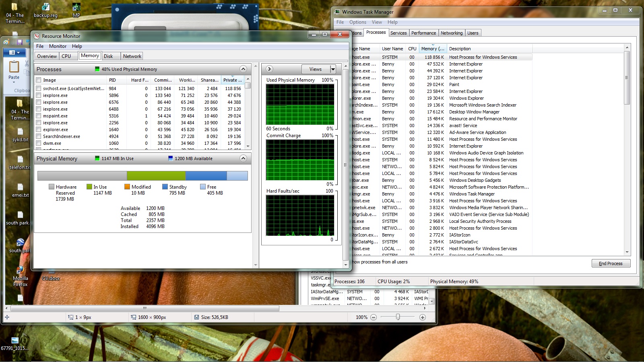The image size is (644, 362).
Task: Click the In Use legend color swatch
Action: pos(89,187)
